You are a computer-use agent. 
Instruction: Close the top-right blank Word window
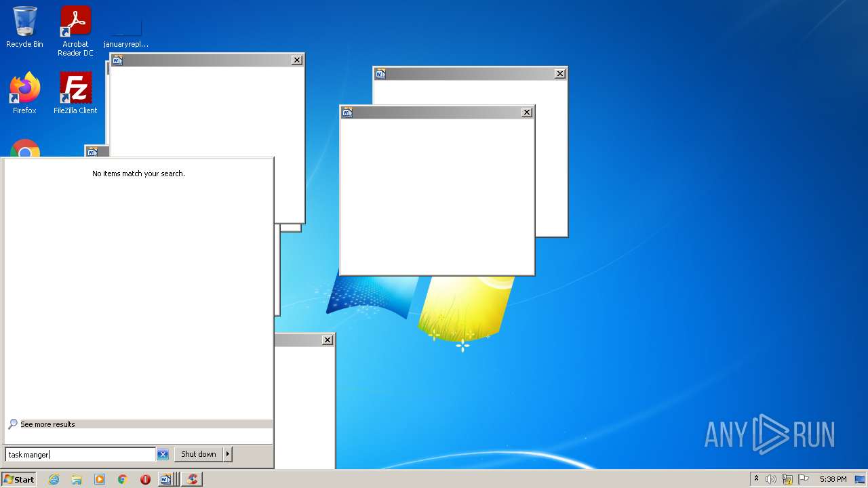click(x=560, y=74)
